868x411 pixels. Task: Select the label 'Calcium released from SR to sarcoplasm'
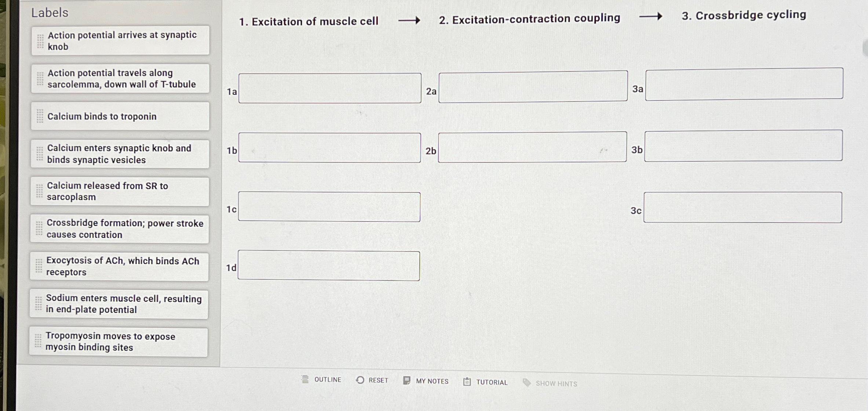tap(120, 191)
